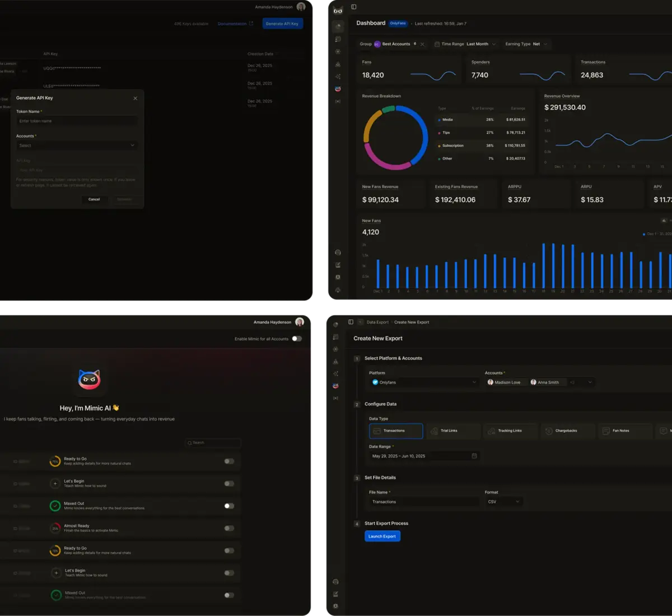Open Amanda Haydenson's avatar in the Mimic window

(x=300, y=322)
